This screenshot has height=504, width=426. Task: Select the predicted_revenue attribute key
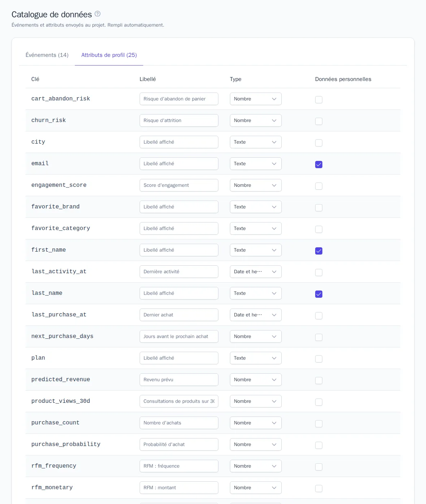(x=60, y=379)
